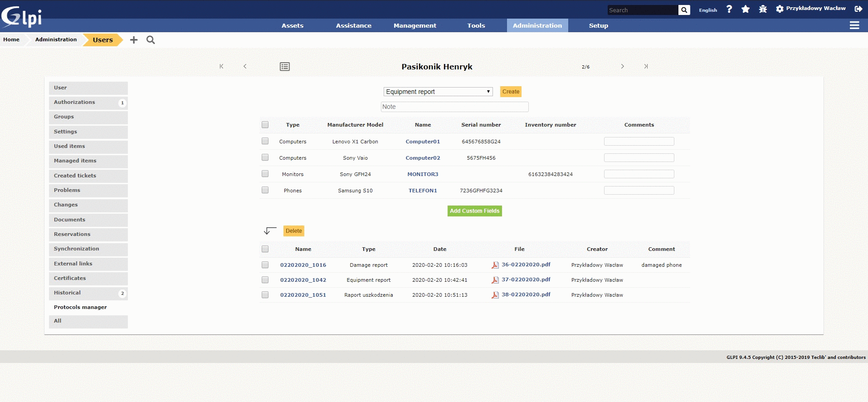
Task: Open the Reservations tab
Action: click(x=88, y=235)
